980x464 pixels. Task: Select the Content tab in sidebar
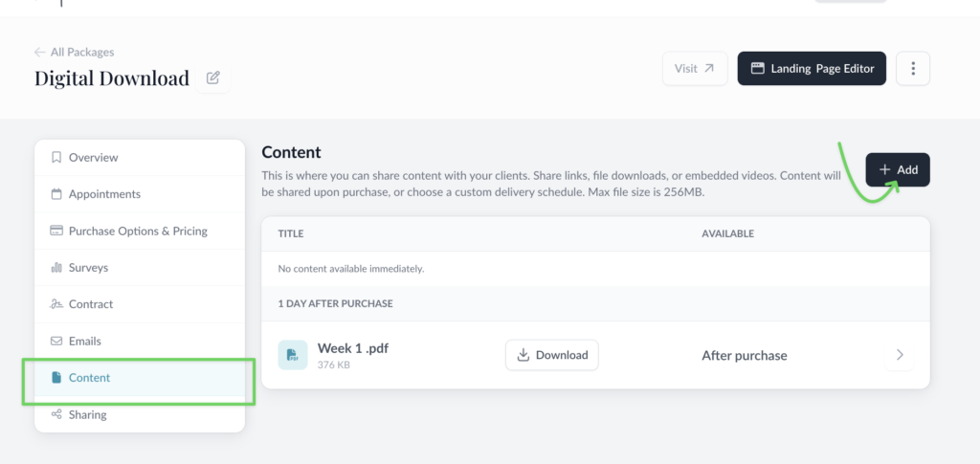pos(89,378)
